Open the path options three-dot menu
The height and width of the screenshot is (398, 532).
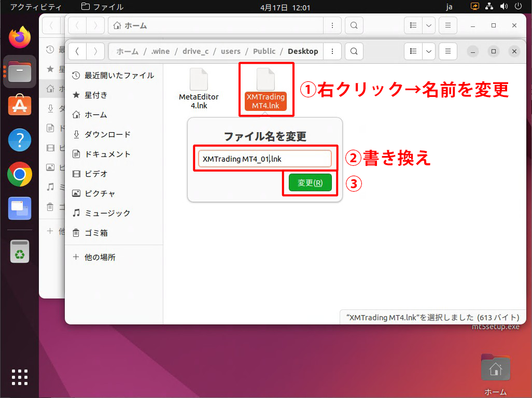tap(332, 51)
